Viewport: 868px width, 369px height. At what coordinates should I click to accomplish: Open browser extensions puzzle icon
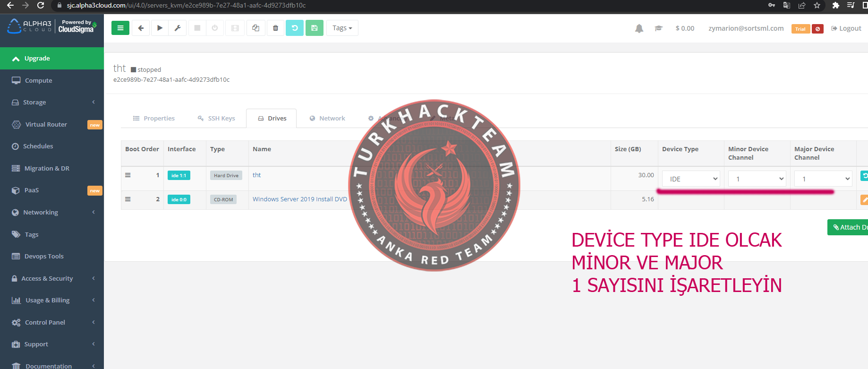[x=835, y=5]
